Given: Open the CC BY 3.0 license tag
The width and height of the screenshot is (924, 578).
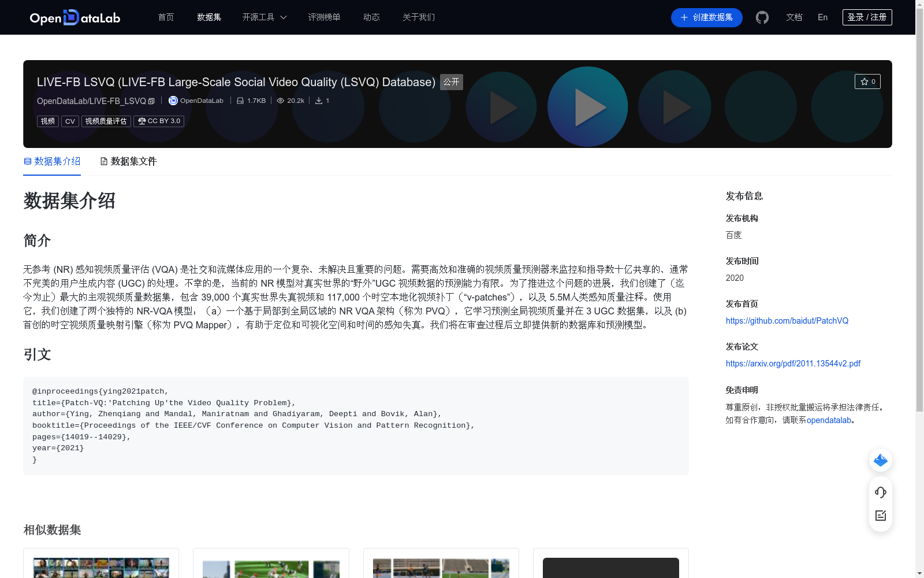Looking at the screenshot, I should [x=159, y=121].
